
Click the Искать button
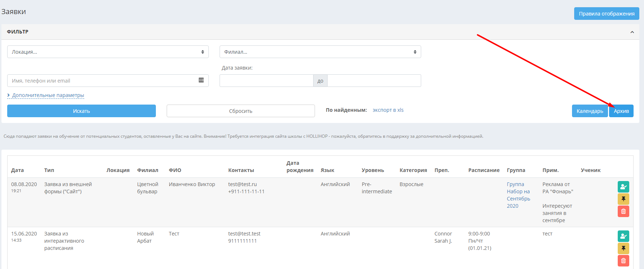pos(81,111)
